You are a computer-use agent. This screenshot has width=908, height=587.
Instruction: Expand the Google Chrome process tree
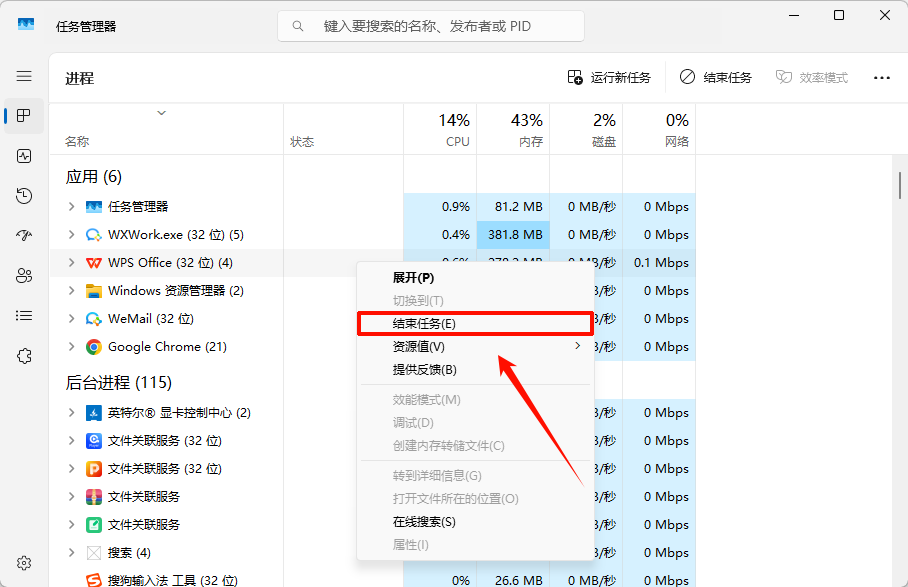point(70,346)
